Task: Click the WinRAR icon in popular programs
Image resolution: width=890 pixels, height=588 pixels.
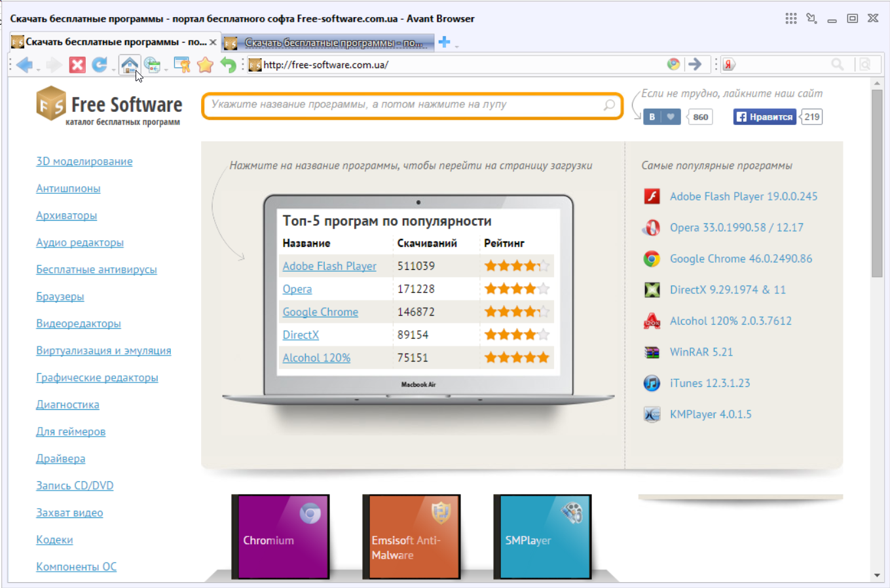Action: click(652, 352)
